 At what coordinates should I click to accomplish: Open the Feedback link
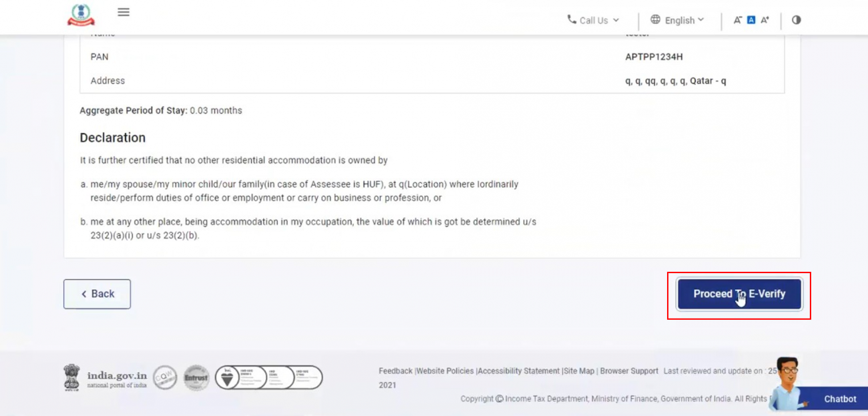[395, 371]
